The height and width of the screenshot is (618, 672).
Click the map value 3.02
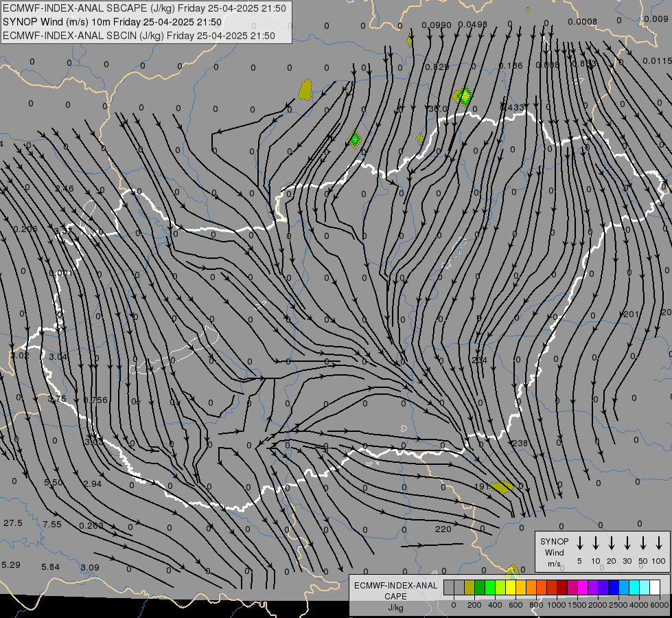pyautogui.click(x=20, y=356)
